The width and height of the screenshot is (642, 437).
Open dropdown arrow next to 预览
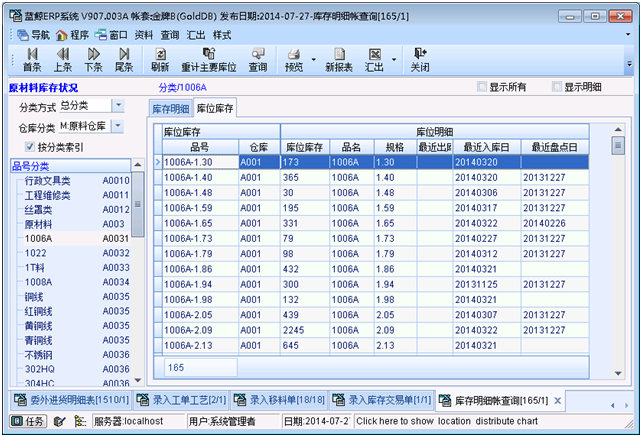click(314, 60)
